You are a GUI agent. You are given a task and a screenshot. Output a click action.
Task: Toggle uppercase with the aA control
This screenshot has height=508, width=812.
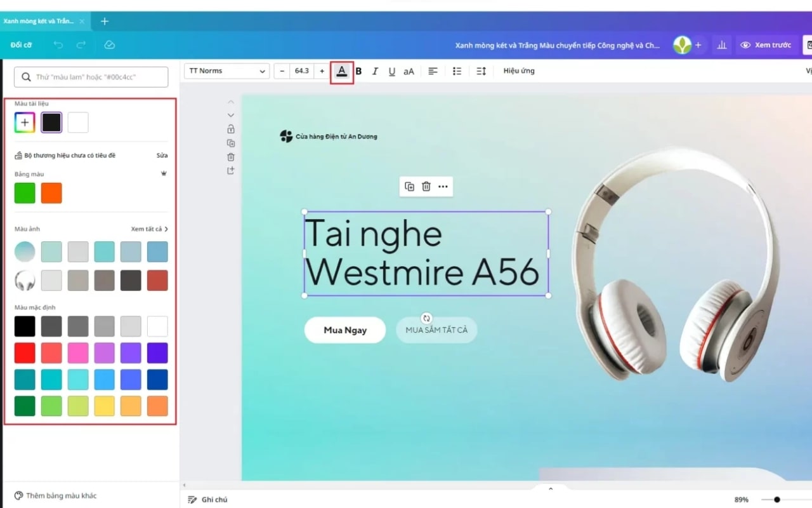pos(408,71)
